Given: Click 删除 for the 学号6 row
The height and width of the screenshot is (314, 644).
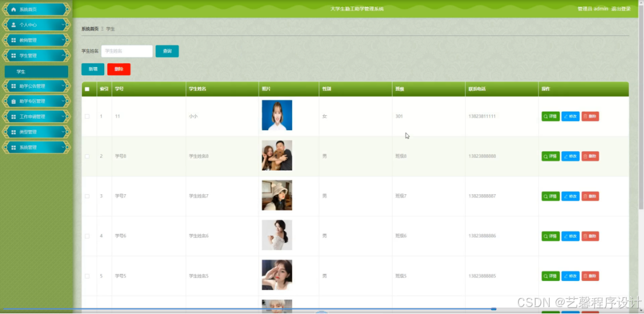Looking at the screenshot, I should pyautogui.click(x=590, y=236).
